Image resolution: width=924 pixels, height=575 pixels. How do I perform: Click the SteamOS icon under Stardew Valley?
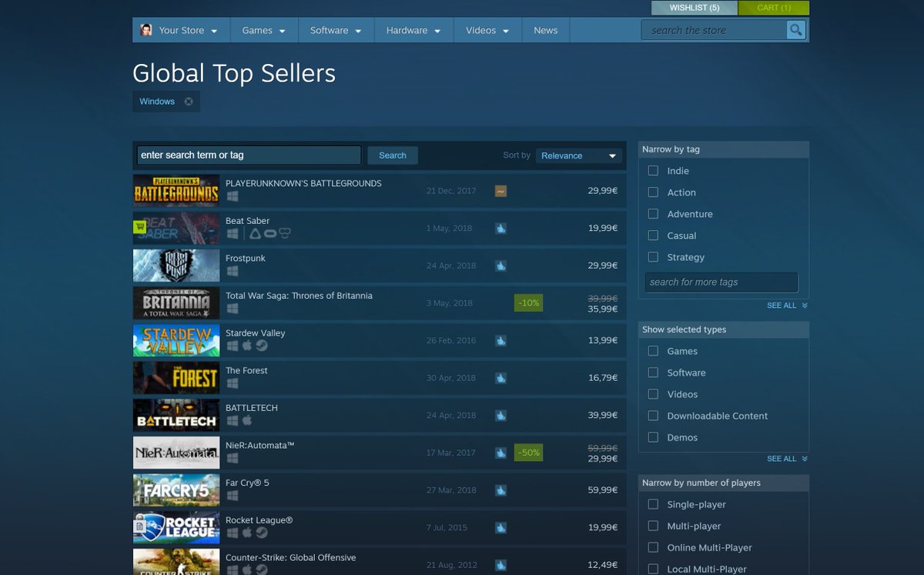pos(262,346)
